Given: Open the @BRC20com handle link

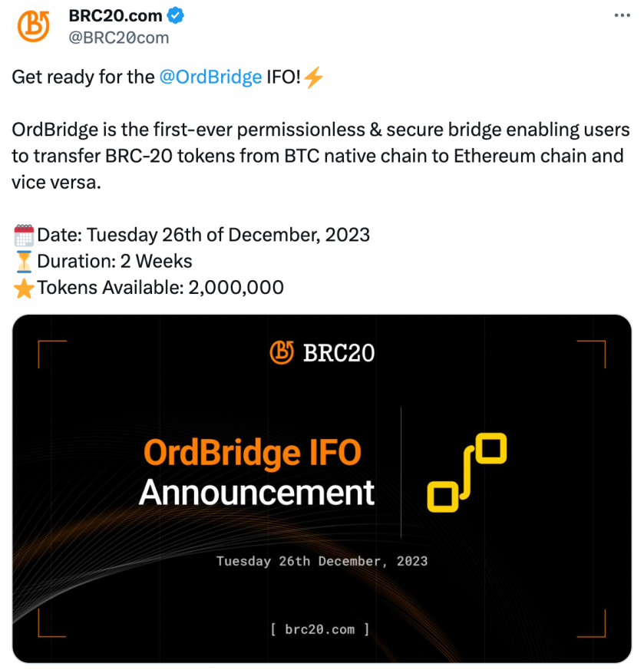Looking at the screenshot, I should point(119,36).
